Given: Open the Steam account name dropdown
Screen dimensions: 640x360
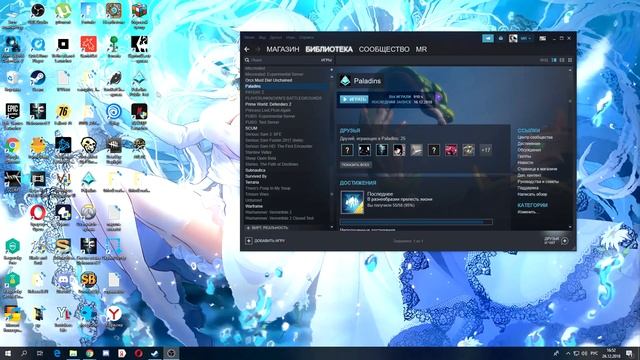Looking at the screenshot, I should coord(526,38).
